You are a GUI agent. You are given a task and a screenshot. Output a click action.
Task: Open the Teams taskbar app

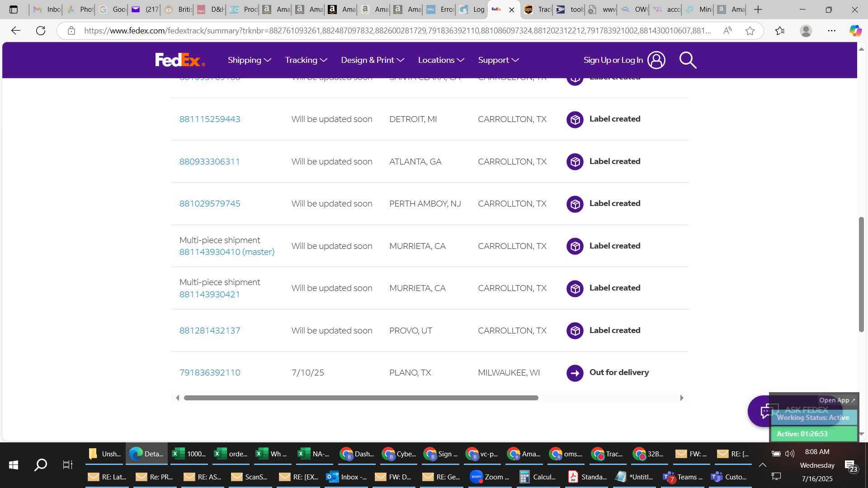[x=683, y=477]
